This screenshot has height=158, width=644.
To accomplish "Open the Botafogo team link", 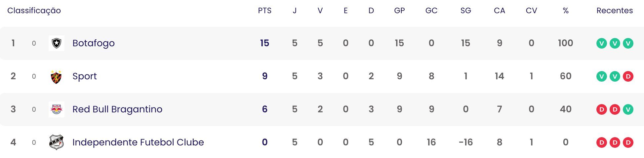I will 94,43.
